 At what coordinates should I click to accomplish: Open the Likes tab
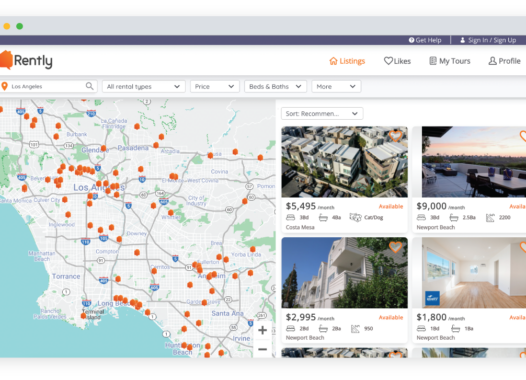coord(397,61)
